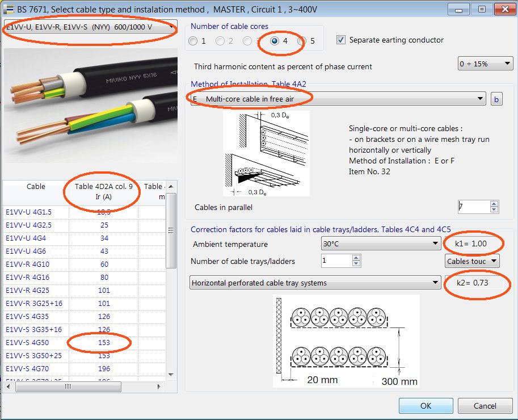Viewport: 518px width, 420px height.
Task: Click the BS 7671 icon in the title bar
Action: [9, 9]
